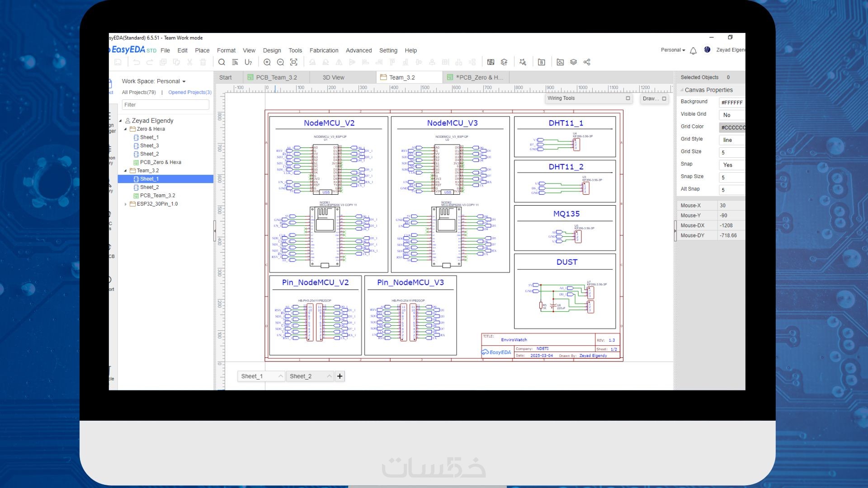Image resolution: width=868 pixels, height=488 pixels.
Task: Toggle the Snap property value Yes
Action: tap(731, 165)
